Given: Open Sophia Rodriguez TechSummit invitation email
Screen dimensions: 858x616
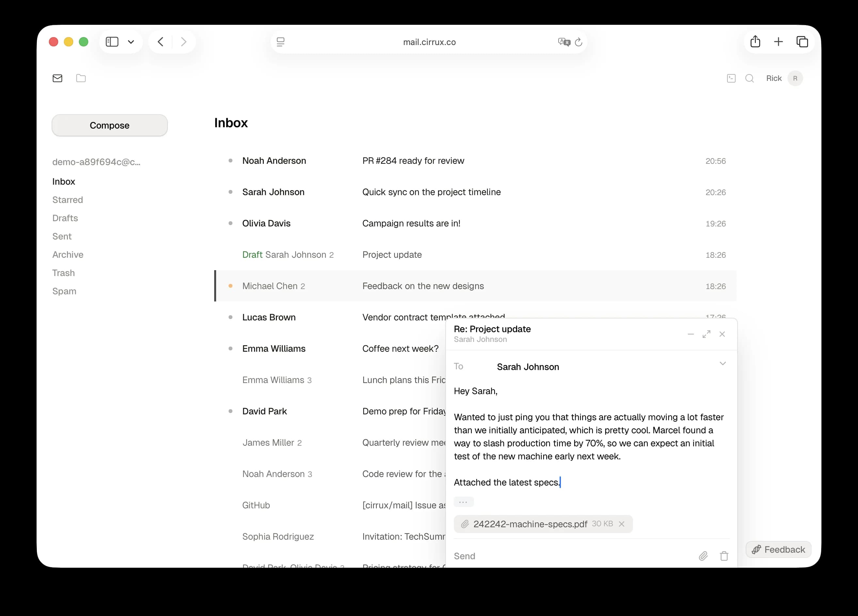Looking at the screenshot, I should pyautogui.click(x=330, y=537).
